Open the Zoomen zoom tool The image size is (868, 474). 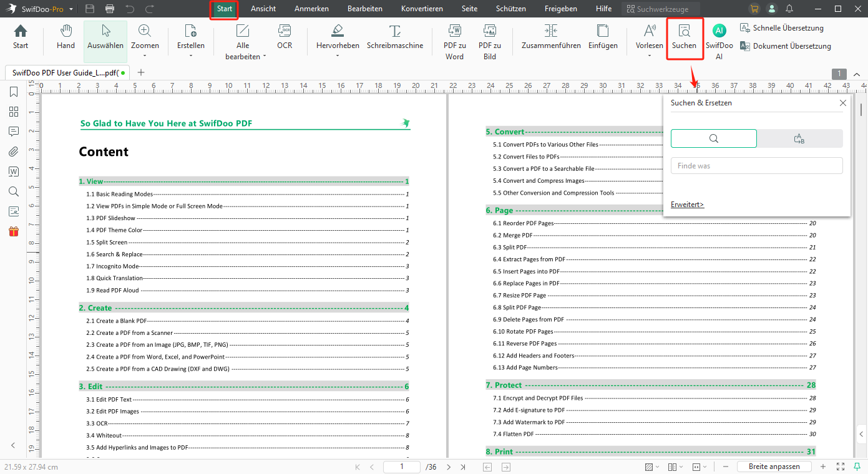point(145,37)
